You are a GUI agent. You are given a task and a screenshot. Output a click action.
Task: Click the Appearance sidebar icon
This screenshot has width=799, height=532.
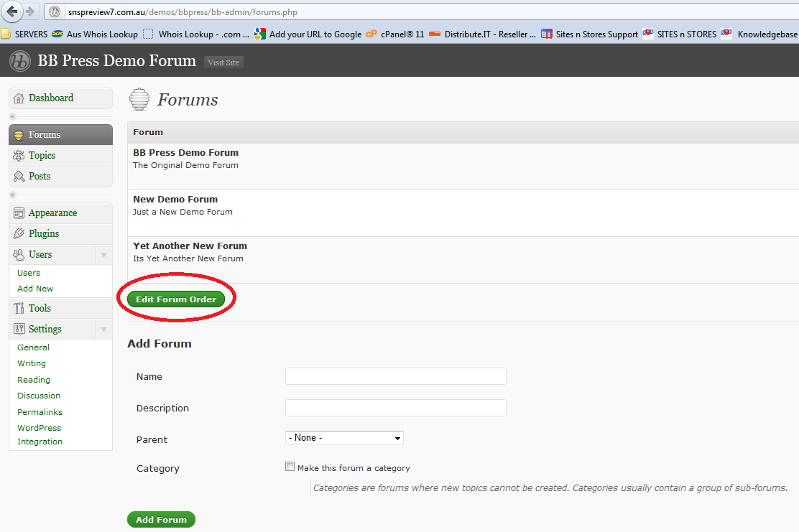[x=19, y=213]
